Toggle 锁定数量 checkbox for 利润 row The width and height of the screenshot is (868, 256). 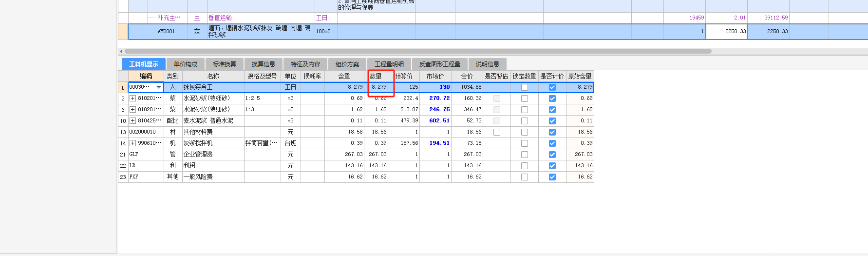[525, 166]
